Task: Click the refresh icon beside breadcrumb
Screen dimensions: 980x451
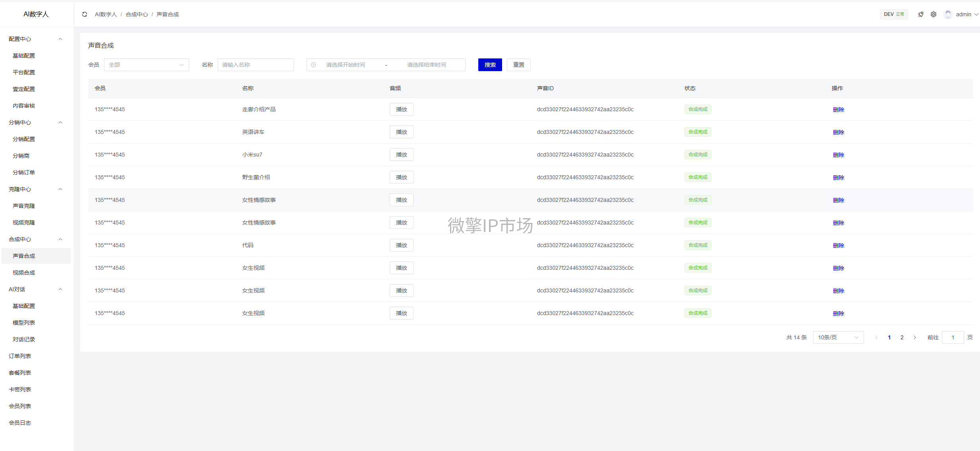Action: click(x=85, y=14)
